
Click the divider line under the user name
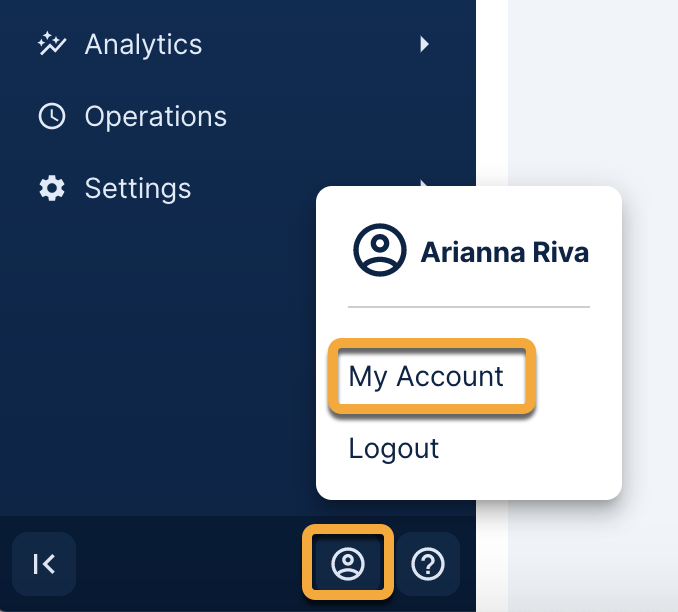click(x=469, y=307)
